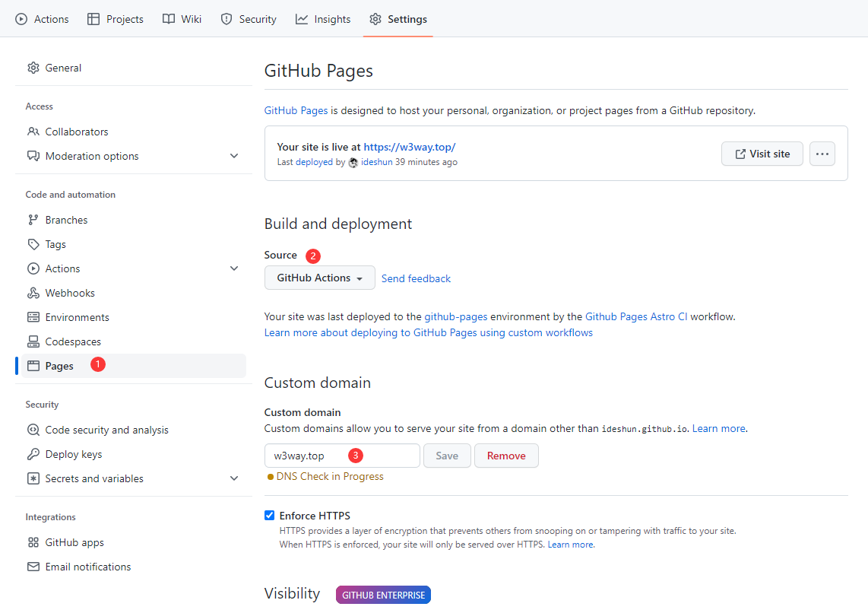This screenshot has width=868, height=613.
Task: Select the Settings tab
Action: [x=398, y=19]
